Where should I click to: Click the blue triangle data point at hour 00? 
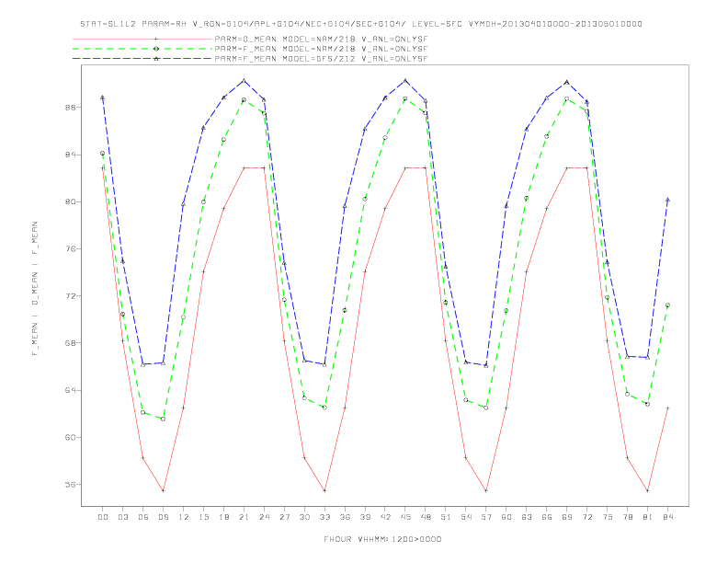[103, 98]
